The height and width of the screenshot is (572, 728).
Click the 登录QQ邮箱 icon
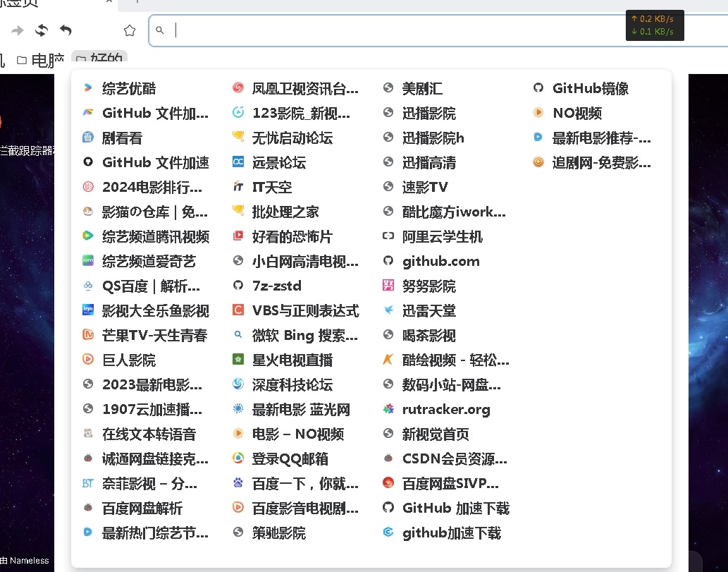click(238, 458)
